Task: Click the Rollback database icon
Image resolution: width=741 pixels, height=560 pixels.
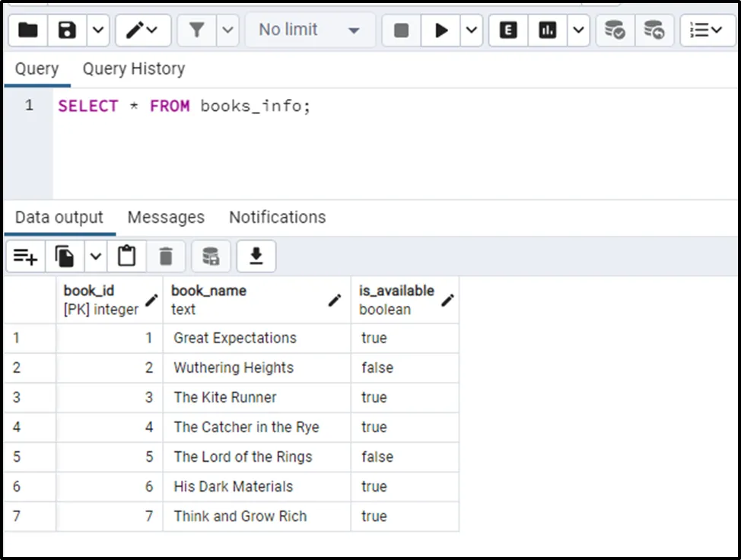Action: [x=654, y=30]
